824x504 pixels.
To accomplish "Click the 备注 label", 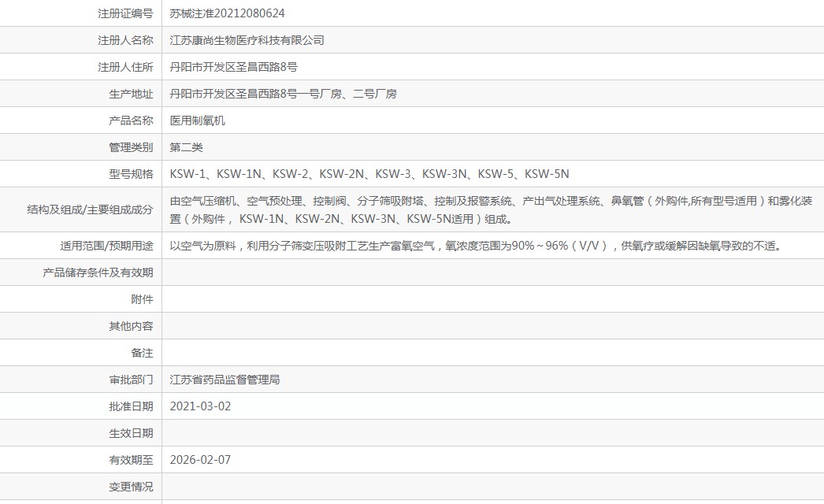I will [x=142, y=353].
